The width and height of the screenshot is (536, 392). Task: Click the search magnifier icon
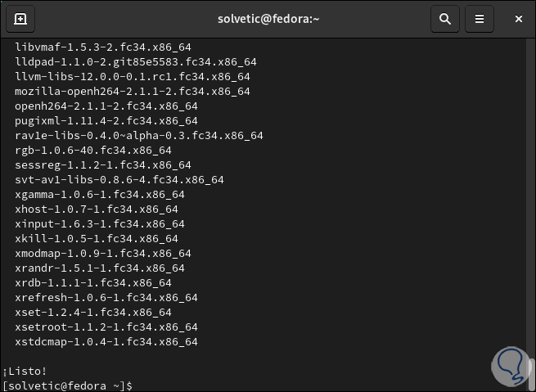(x=445, y=18)
